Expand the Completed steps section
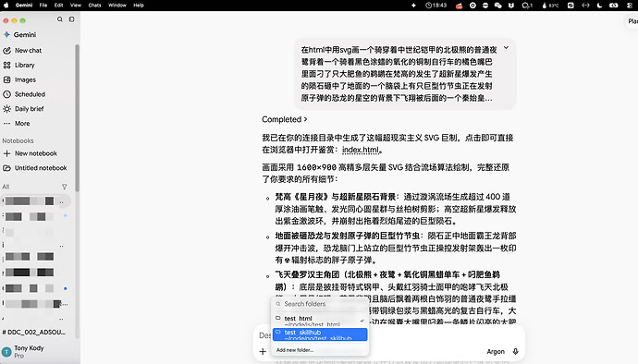The image size is (638, 364). (285, 119)
